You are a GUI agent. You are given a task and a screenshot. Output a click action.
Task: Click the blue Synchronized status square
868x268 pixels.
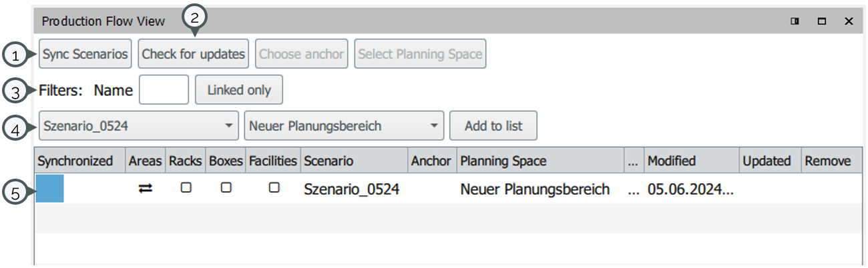click(x=50, y=189)
